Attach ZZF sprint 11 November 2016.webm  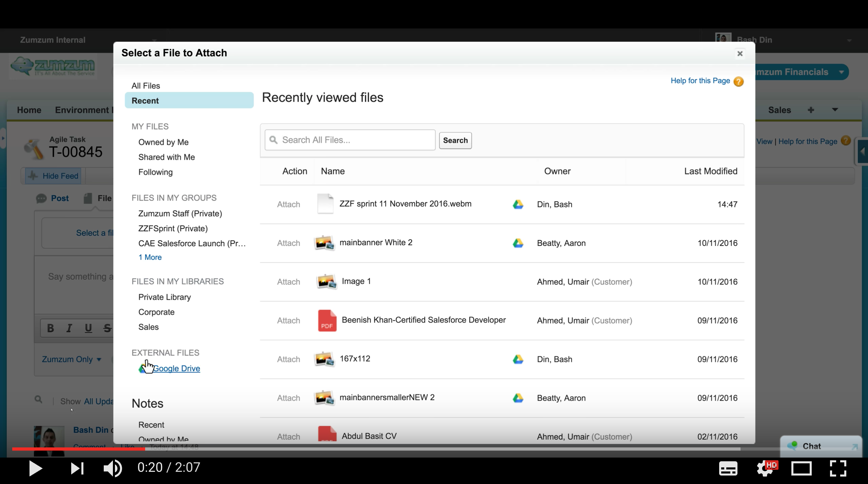click(289, 204)
